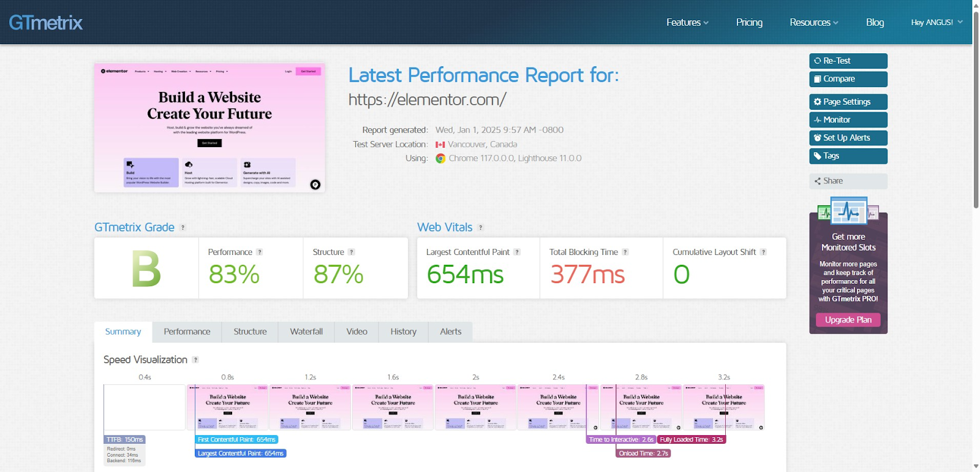Screen dimensions: 980x472
Task: Click the page vertical scrollbar
Action: coord(976,110)
